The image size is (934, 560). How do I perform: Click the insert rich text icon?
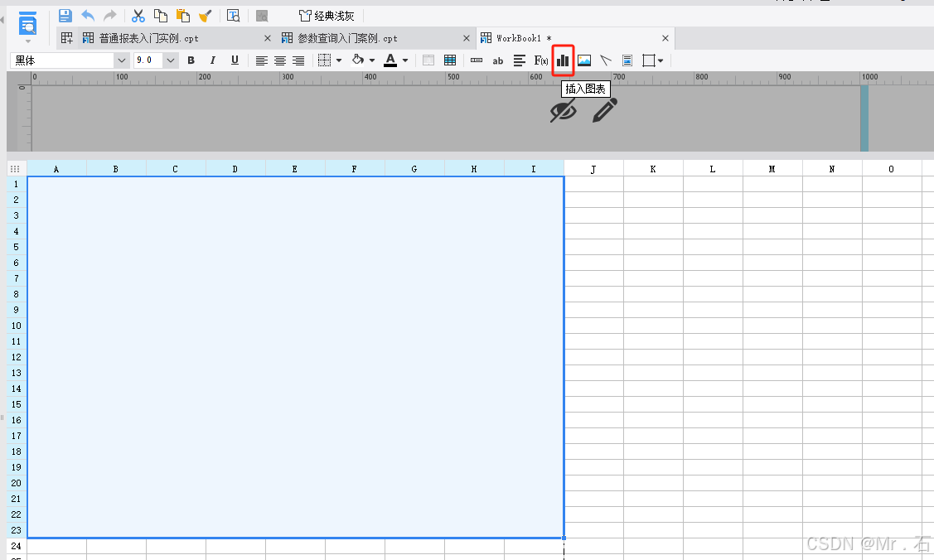520,60
